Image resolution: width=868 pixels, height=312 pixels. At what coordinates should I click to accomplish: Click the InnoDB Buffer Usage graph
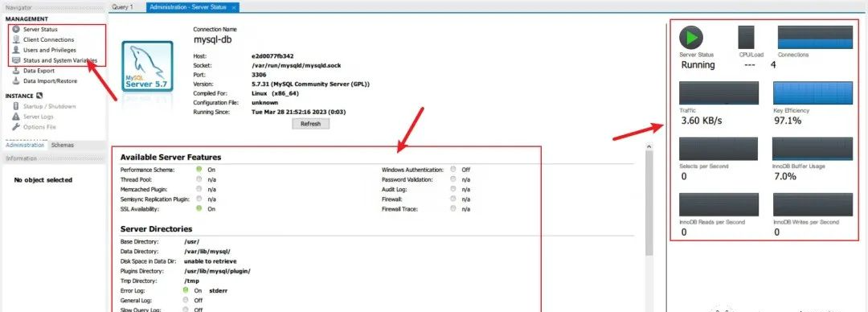(x=813, y=149)
